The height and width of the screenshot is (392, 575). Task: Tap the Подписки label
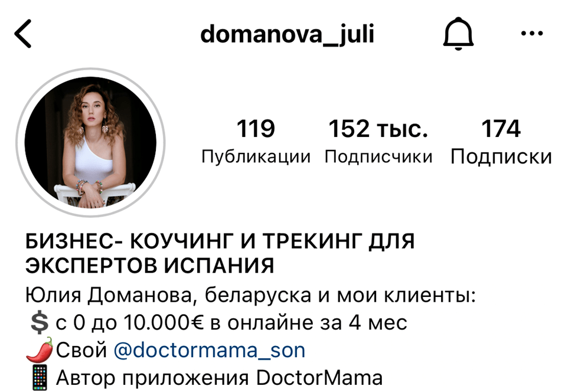point(501,157)
